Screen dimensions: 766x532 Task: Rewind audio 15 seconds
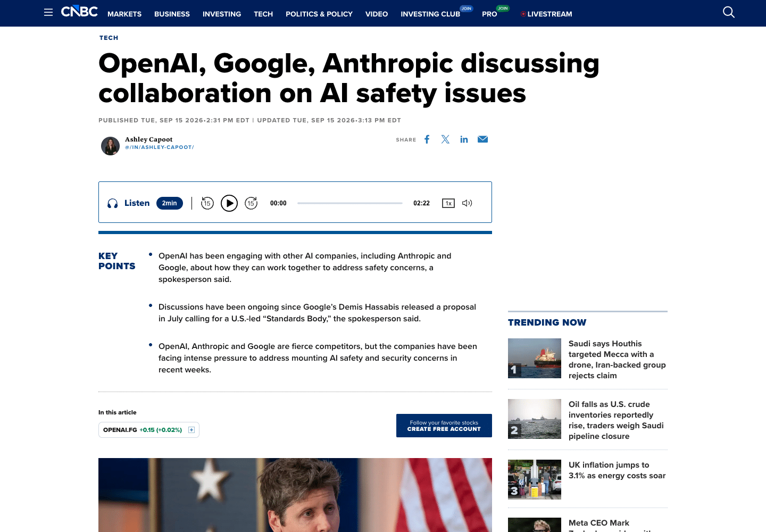pyautogui.click(x=207, y=203)
